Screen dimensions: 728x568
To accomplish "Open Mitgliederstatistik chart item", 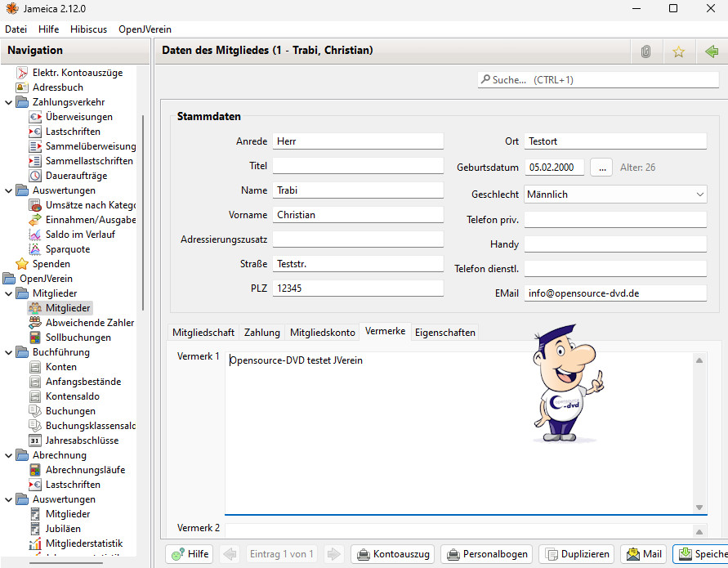I will [83, 543].
